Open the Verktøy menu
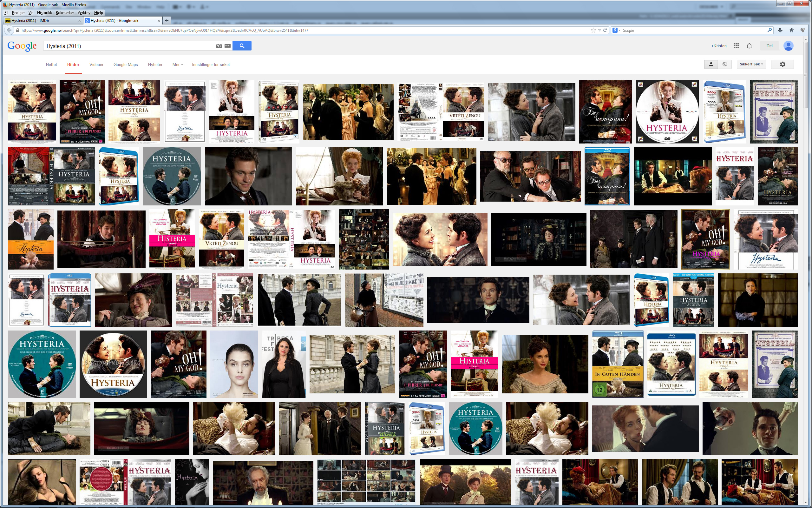This screenshot has width=812, height=508. tap(84, 12)
